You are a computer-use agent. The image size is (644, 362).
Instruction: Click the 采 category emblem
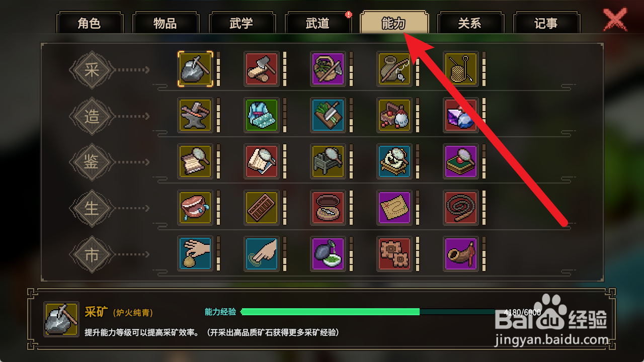[92, 69]
